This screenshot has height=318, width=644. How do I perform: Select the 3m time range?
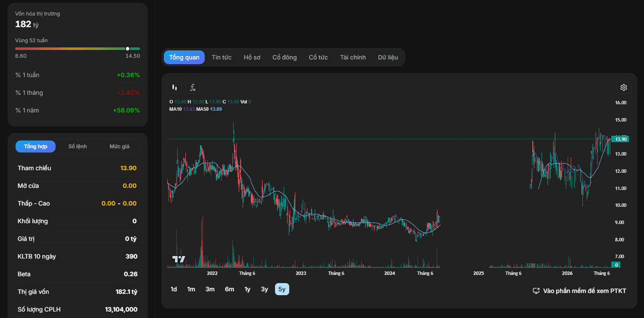click(x=210, y=289)
